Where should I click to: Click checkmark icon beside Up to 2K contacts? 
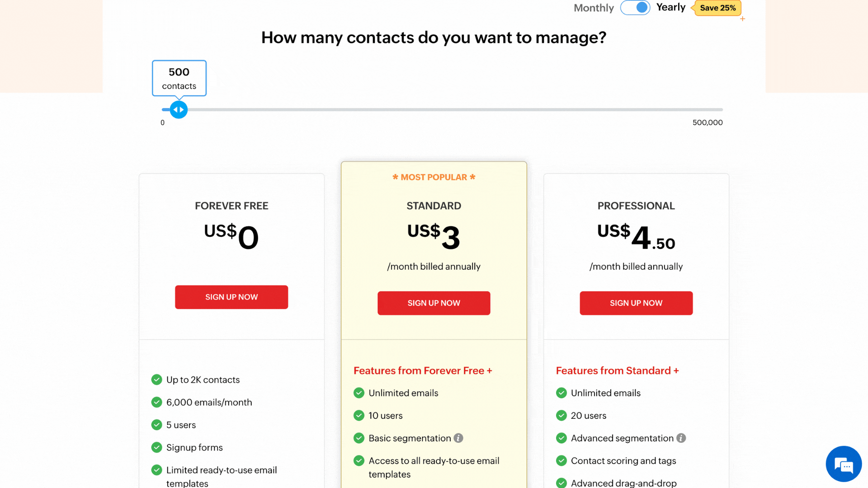pyautogui.click(x=157, y=380)
